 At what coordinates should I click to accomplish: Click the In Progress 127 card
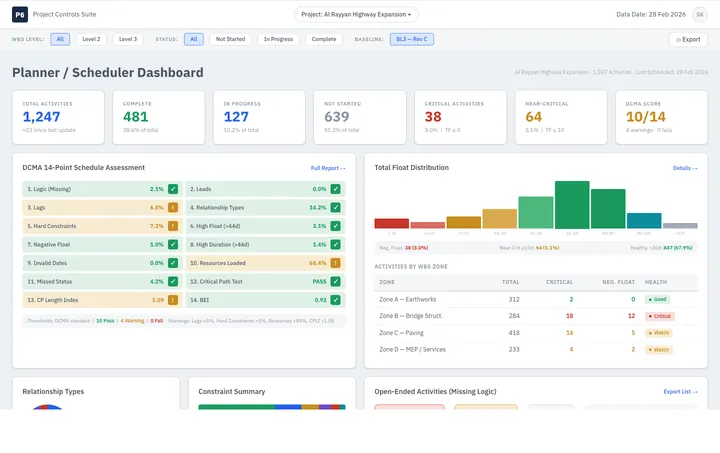(x=259, y=117)
